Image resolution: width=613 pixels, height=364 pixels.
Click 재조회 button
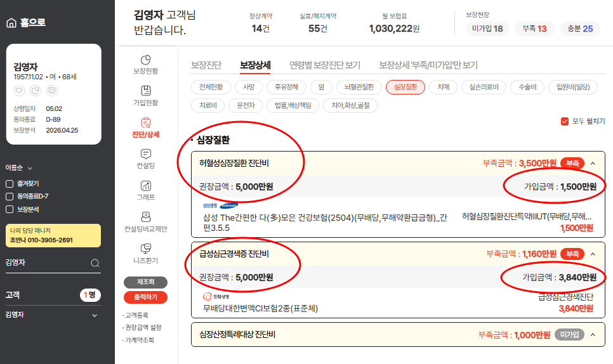click(145, 282)
